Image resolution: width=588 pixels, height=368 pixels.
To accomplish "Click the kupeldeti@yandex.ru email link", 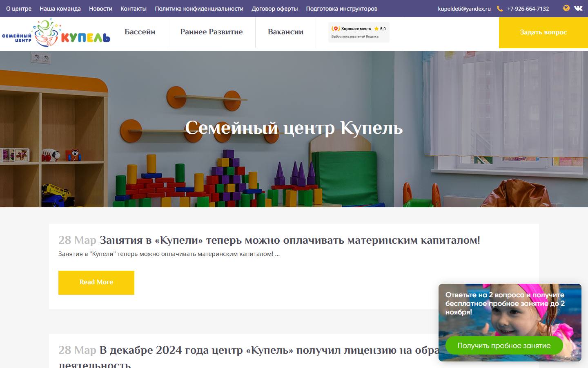I will 464,9.
